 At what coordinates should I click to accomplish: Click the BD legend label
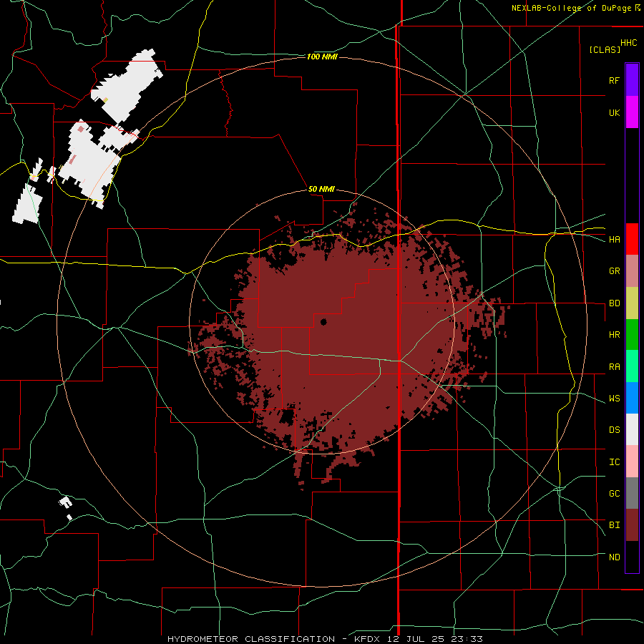pyautogui.click(x=614, y=303)
